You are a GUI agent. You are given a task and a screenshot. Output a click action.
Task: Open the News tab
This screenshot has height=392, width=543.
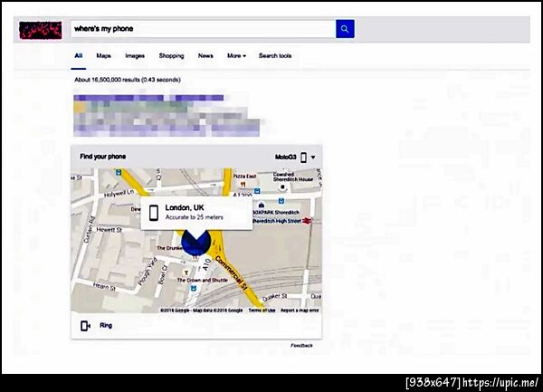pos(205,56)
